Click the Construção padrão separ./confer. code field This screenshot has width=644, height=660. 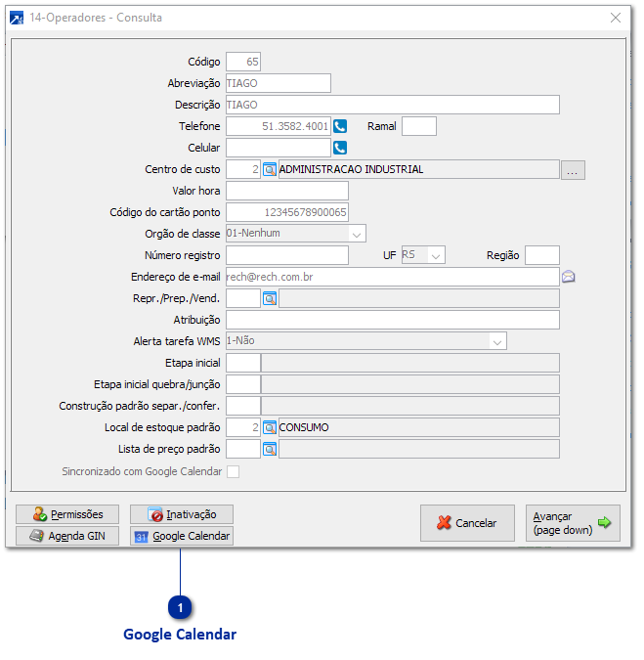pos(243,406)
